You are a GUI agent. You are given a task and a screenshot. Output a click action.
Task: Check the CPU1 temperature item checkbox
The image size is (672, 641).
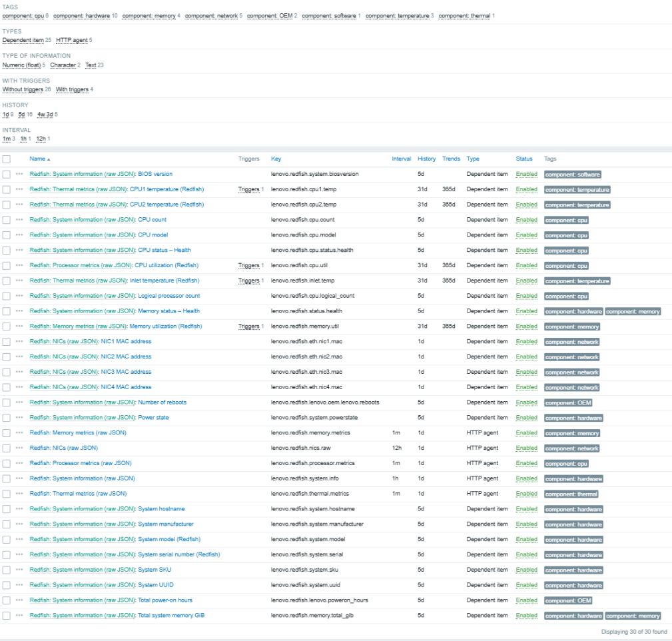pyautogui.click(x=7, y=189)
